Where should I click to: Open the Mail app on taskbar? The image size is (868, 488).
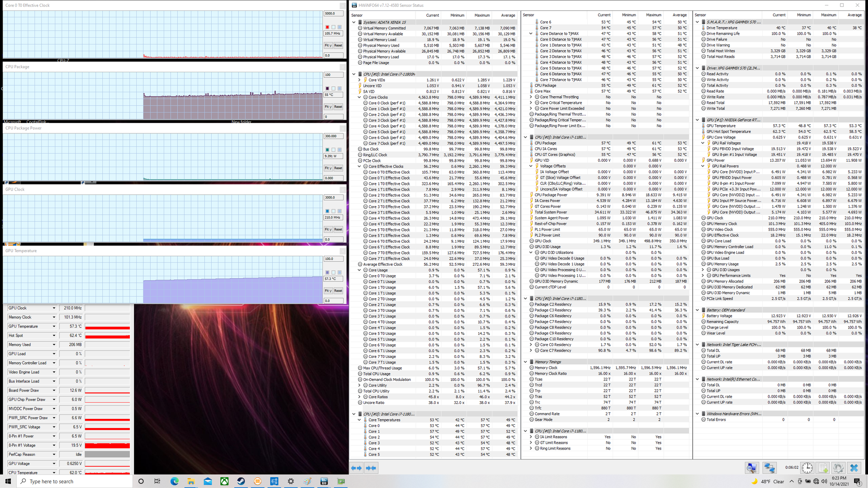pyautogui.click(x=208, y=481)
